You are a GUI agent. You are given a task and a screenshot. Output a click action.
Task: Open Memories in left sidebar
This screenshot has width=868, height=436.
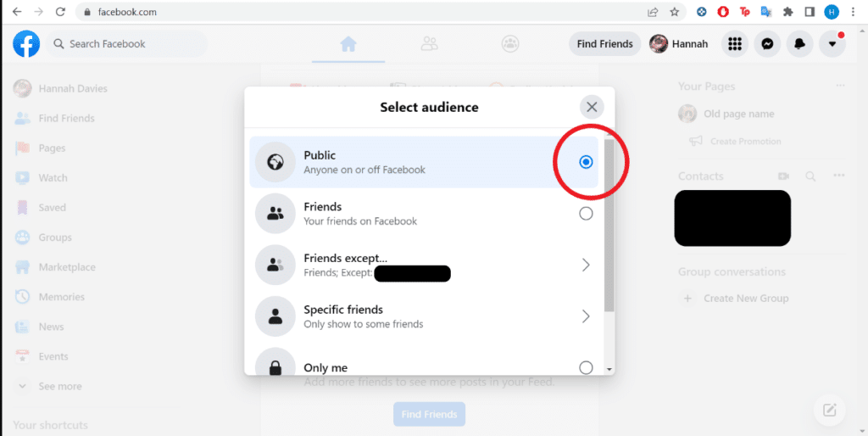[x=50, y=297]
